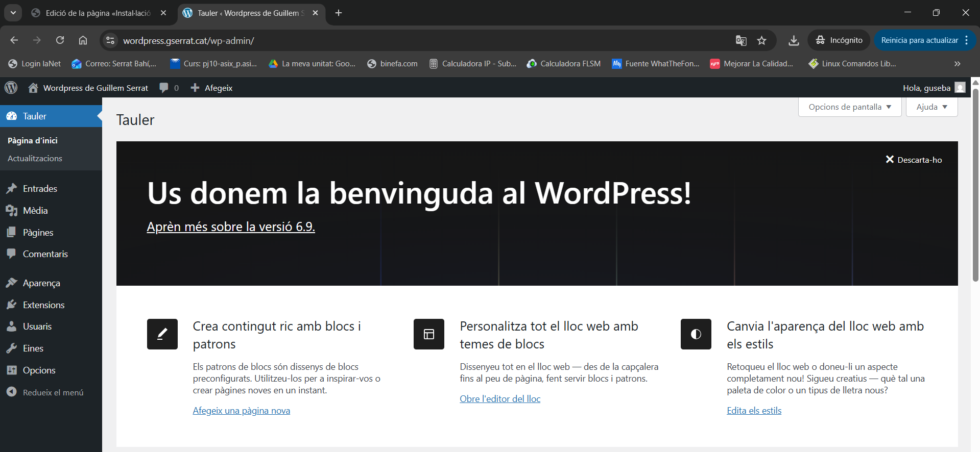The width and height of the screenshot is (980, 452).
Task: Open the browser downloads icon
Action: click(x=793, y=40)
